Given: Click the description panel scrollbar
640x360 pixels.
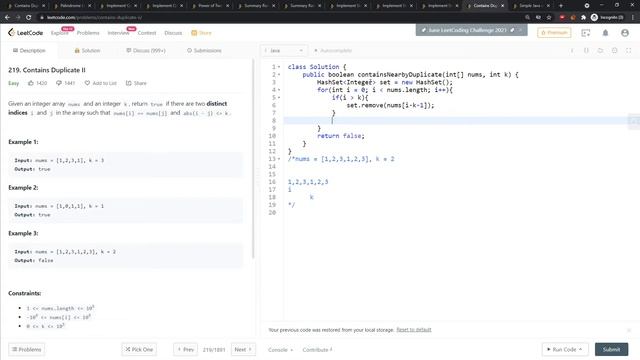Looking at the screenshot, I should 253,159.
